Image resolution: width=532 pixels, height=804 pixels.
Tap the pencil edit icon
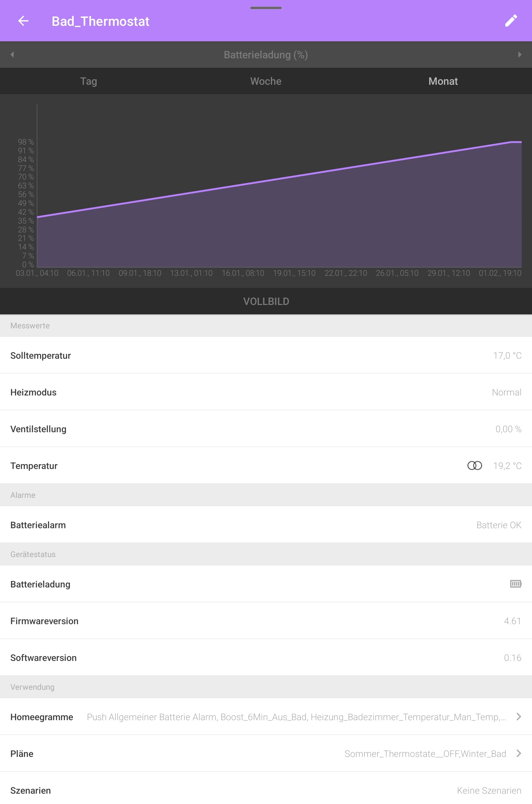[511, 21]
